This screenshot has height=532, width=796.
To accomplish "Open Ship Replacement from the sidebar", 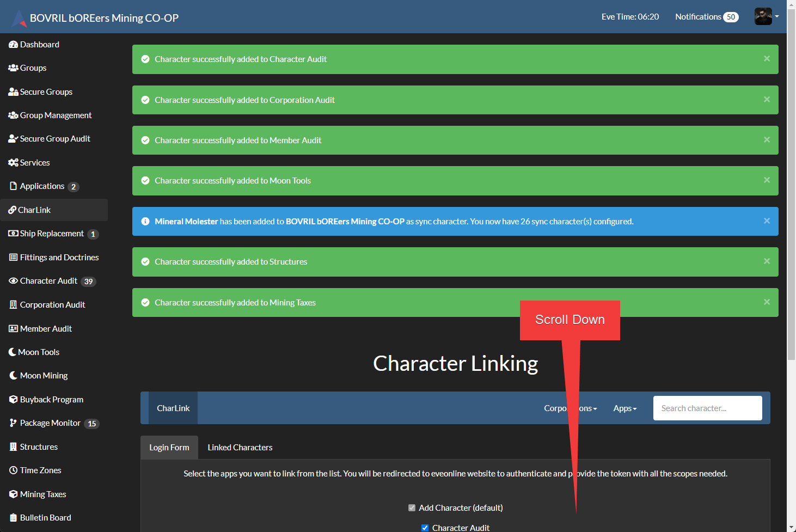I will pyautogui.click(x=51, y=234).
